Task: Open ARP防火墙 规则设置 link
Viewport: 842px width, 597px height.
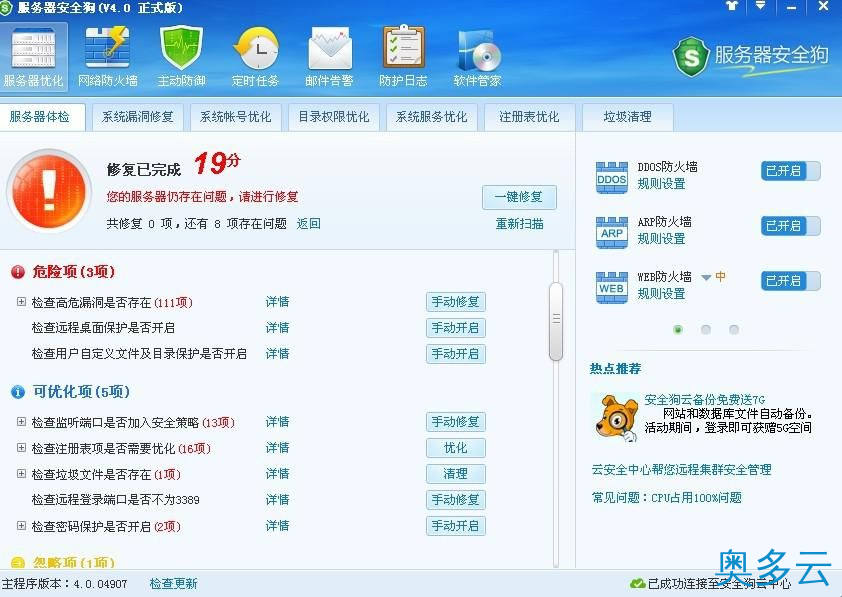Action: pos(662,239)
